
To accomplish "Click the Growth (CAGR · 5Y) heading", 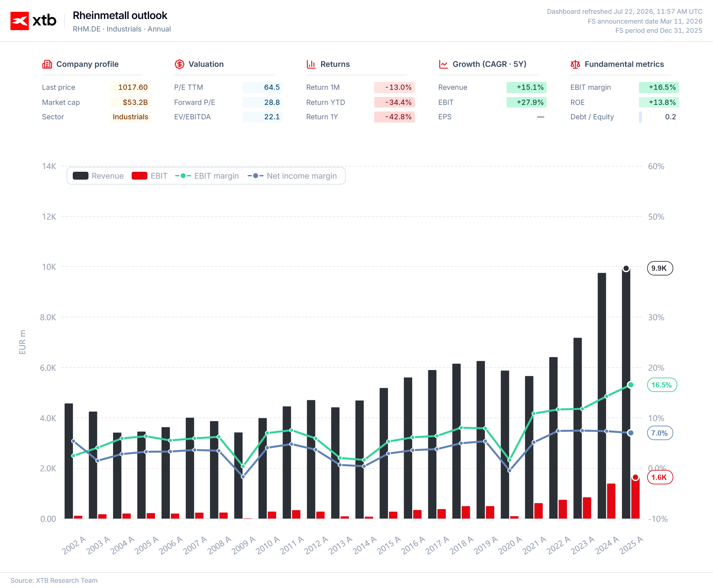I will [x=489, y=64].
